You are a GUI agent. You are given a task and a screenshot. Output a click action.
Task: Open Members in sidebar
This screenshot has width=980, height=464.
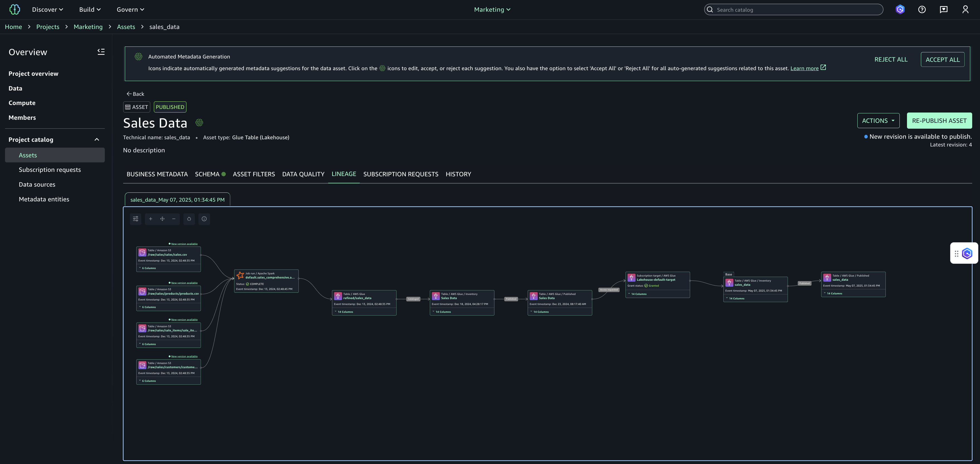[x=22, y=118]
